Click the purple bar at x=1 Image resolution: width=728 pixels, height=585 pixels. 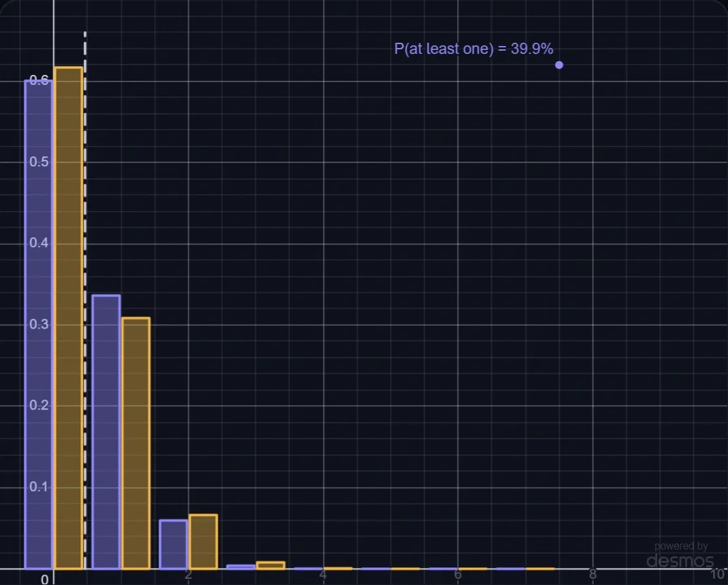107,432
